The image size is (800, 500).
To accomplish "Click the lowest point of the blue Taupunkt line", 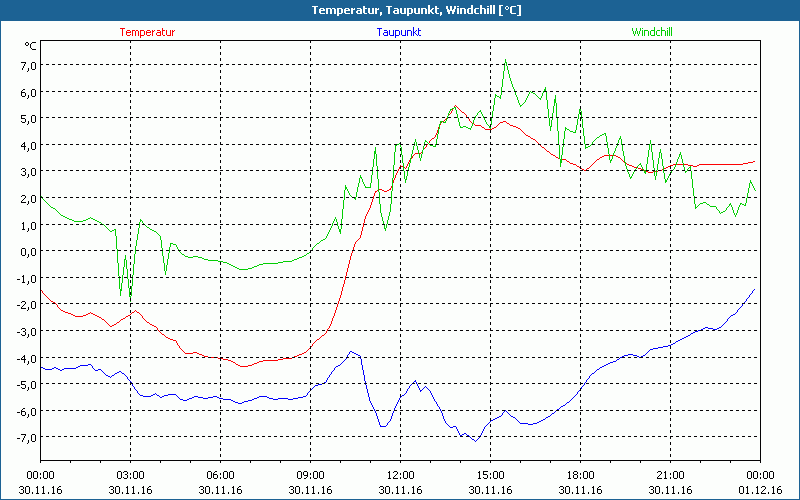I will 475,441.
